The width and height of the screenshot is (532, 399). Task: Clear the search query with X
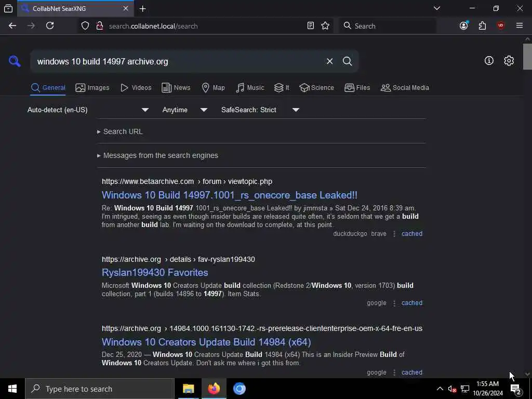tap(329, 61)
